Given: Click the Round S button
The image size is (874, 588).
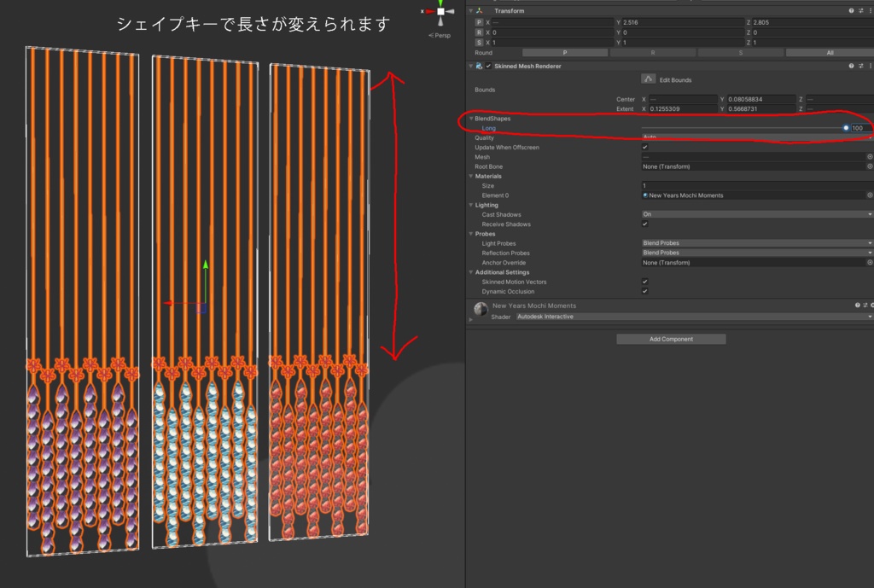Looking at the screenshot, I should pos(741,52).
